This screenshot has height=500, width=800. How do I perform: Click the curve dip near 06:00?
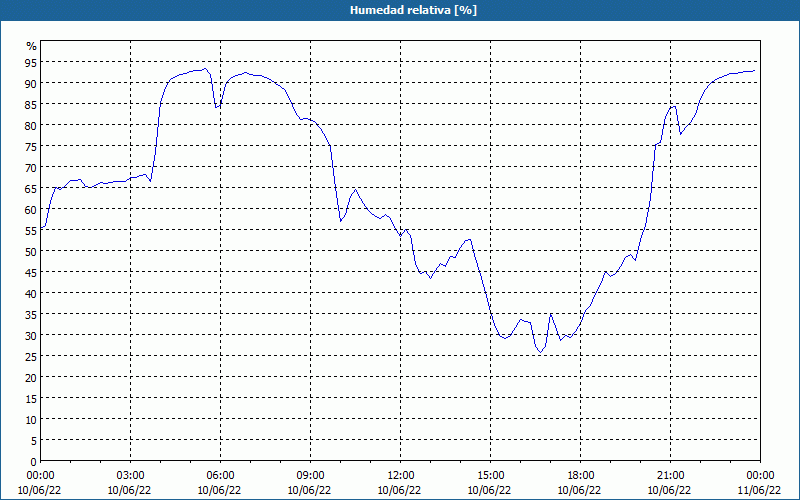[216, 107]
